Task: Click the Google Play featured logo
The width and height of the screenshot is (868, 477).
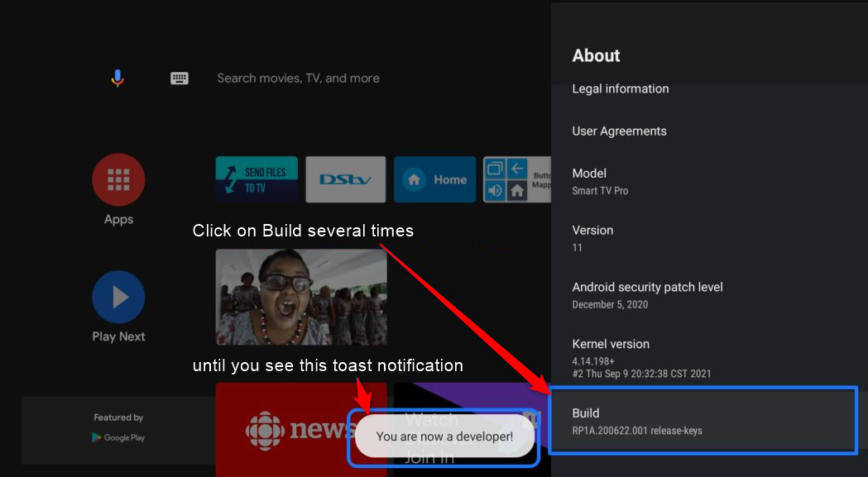Action: (118, 437)
